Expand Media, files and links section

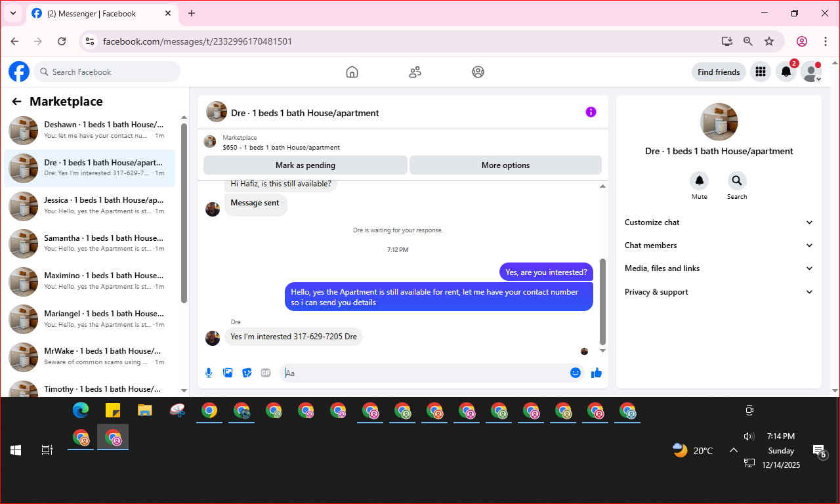(719, 268)
